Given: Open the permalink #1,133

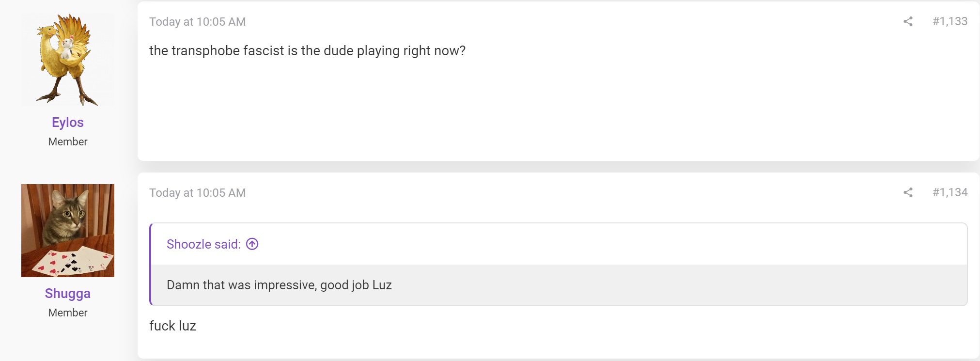Looking at the screenshot, I should point(949,21).
